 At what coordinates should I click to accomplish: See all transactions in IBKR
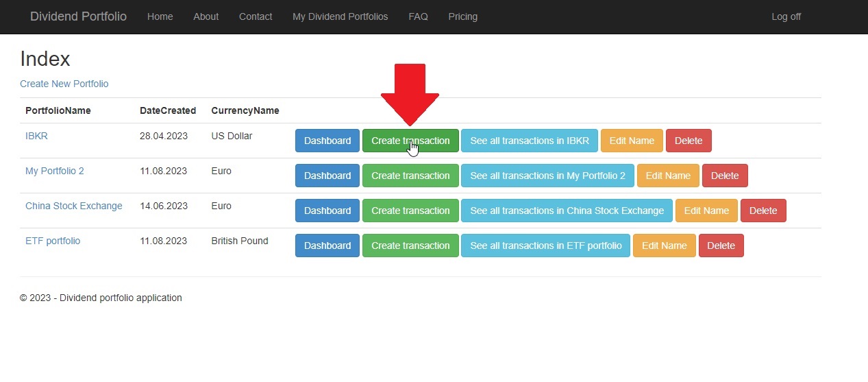coord(529,141)
